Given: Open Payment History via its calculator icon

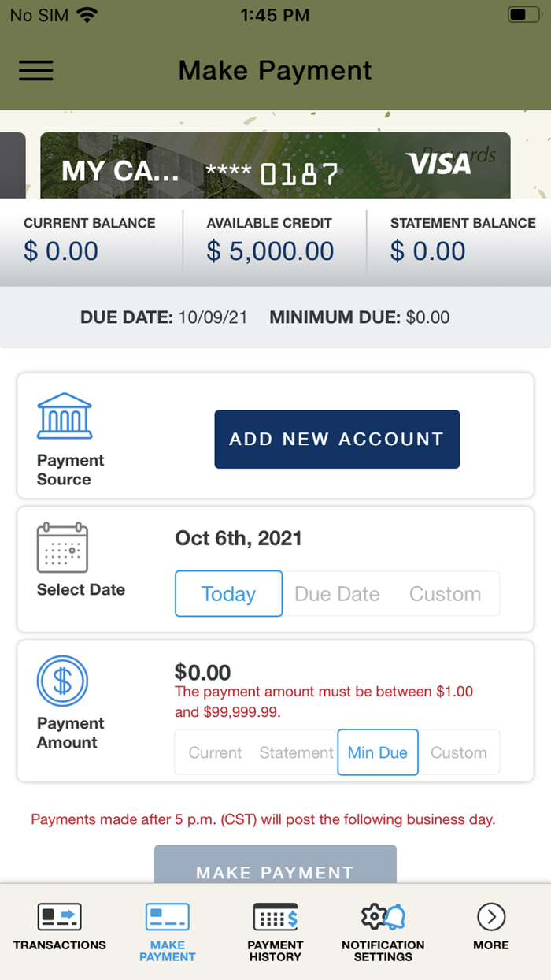Looking at the screenshot, I should [275, 916].
